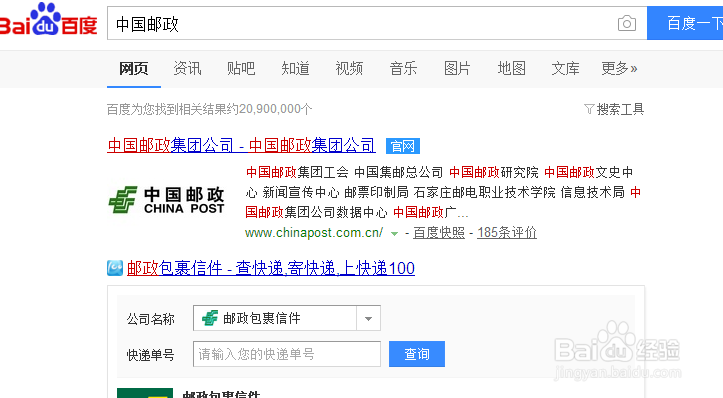723x398 pixels.
Task: Select the 邮政包裹信件 combo box
Action: coord(287,318)
